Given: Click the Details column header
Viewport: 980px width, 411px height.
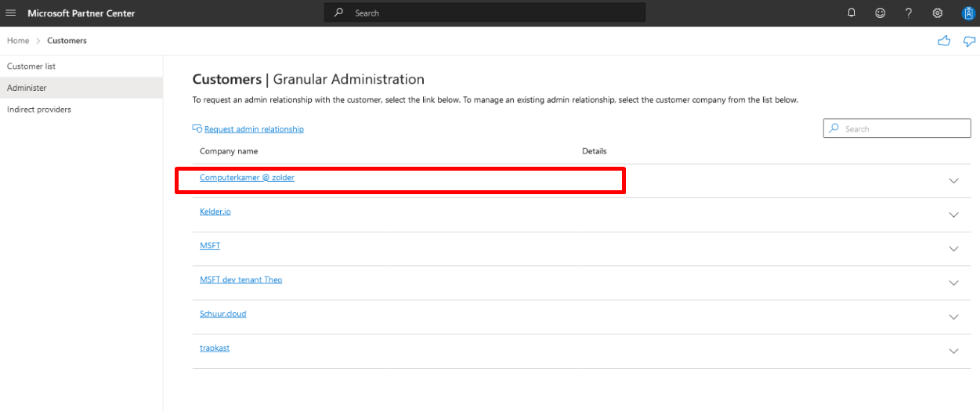Looking at the screenshot, I should coord(595,151).
